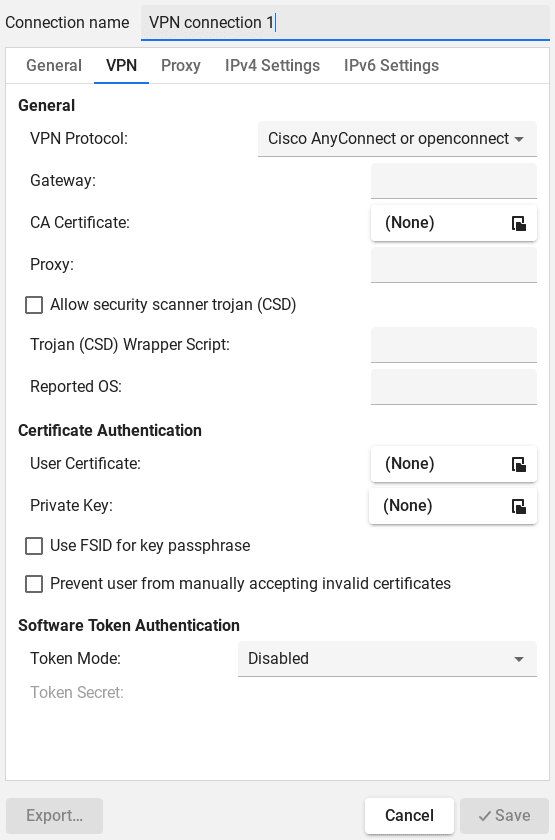Click the Reported OS input field
This screenshot has width=555, height=840.
(x=454, y=387)
